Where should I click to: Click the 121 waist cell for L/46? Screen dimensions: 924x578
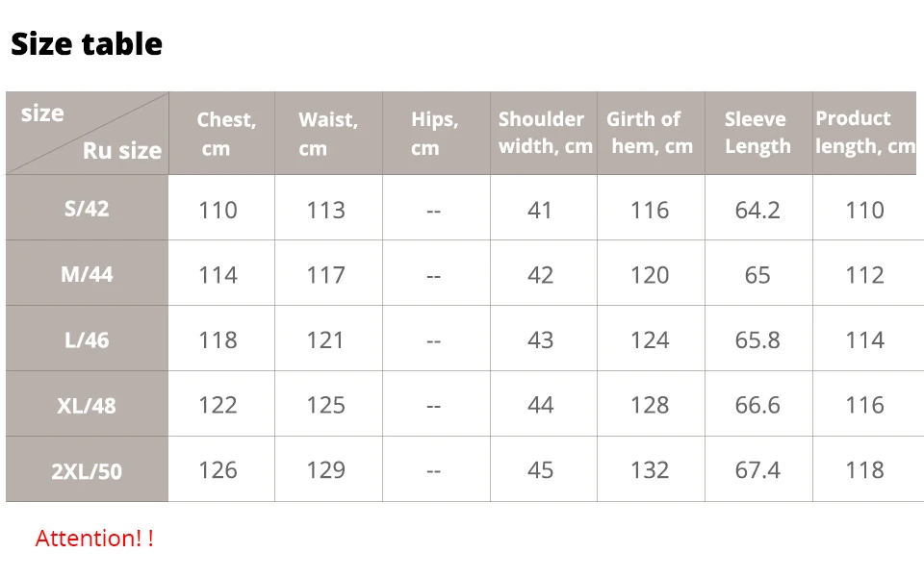pyautogui.click(x=328, y=339)
